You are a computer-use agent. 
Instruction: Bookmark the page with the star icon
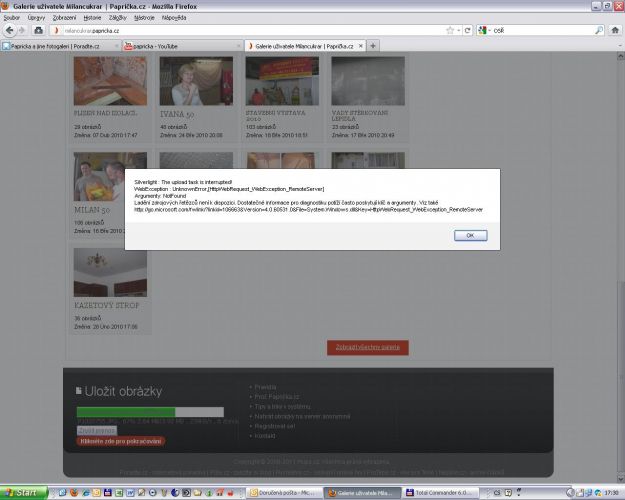450,30
